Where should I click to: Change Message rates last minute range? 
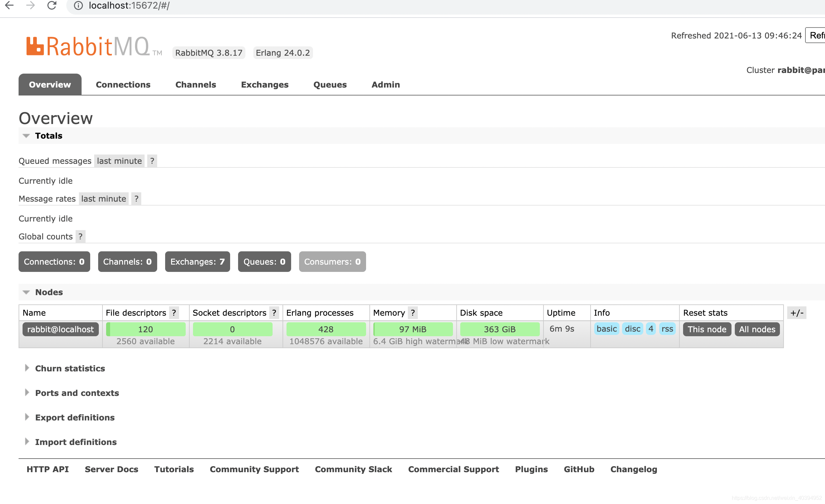(x=103, y=199)
